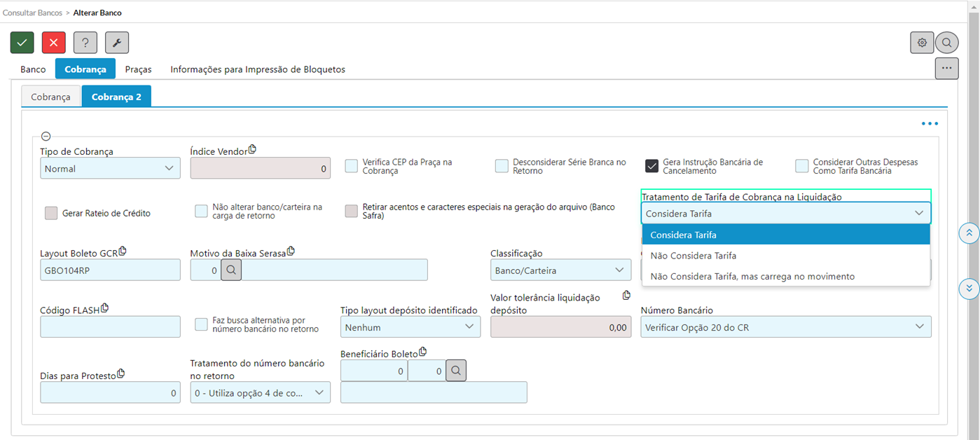980x440 pixels.
Task: Click the Código FLASH input field
Action: coord(110,327)
